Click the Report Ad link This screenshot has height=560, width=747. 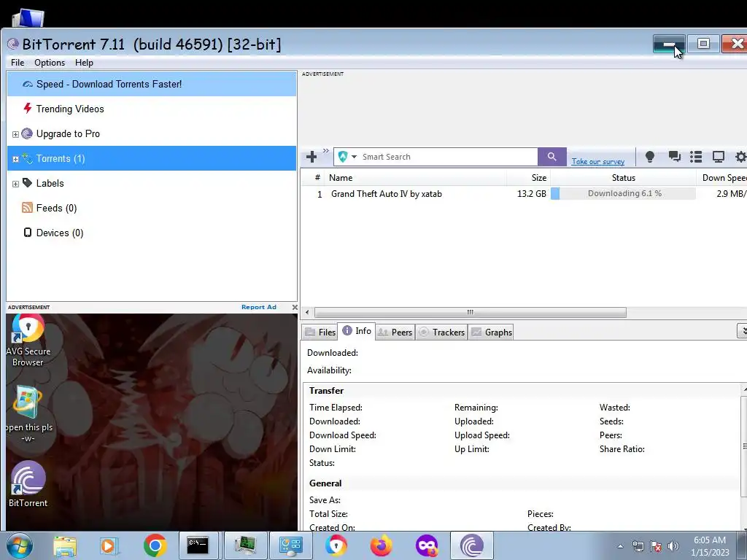click(x=259, y=307)
